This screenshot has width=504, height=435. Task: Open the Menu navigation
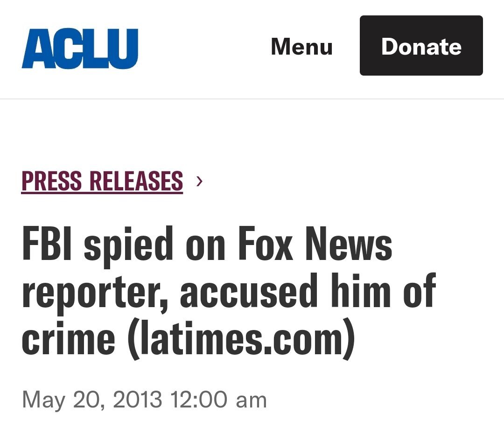(301, 47)
